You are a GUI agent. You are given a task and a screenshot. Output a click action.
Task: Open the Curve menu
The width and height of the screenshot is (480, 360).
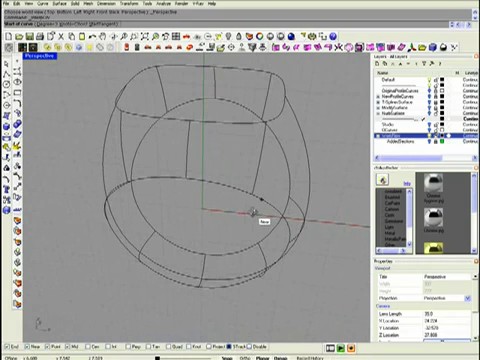[x=42, y=4]
